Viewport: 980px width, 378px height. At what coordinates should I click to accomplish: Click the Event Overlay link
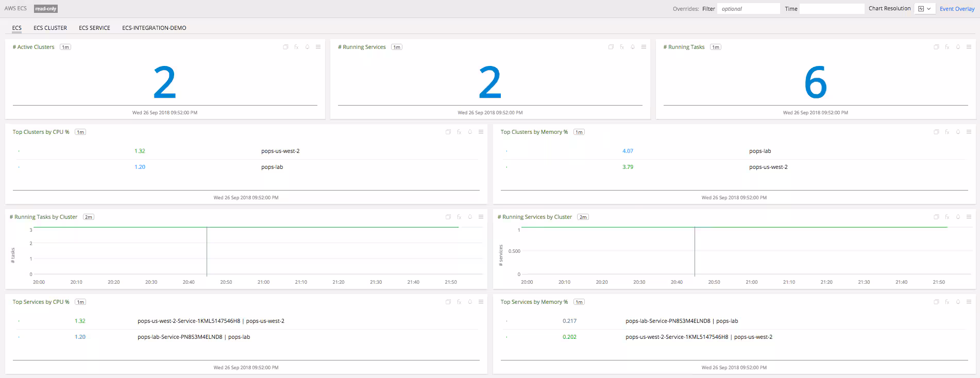(957, 9)
